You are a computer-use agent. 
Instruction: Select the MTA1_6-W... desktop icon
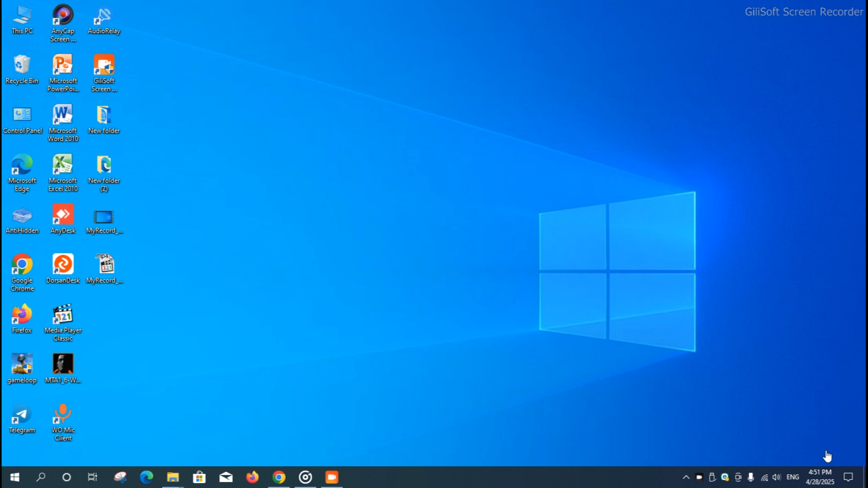pyautogui.click(x=63, y=369)
